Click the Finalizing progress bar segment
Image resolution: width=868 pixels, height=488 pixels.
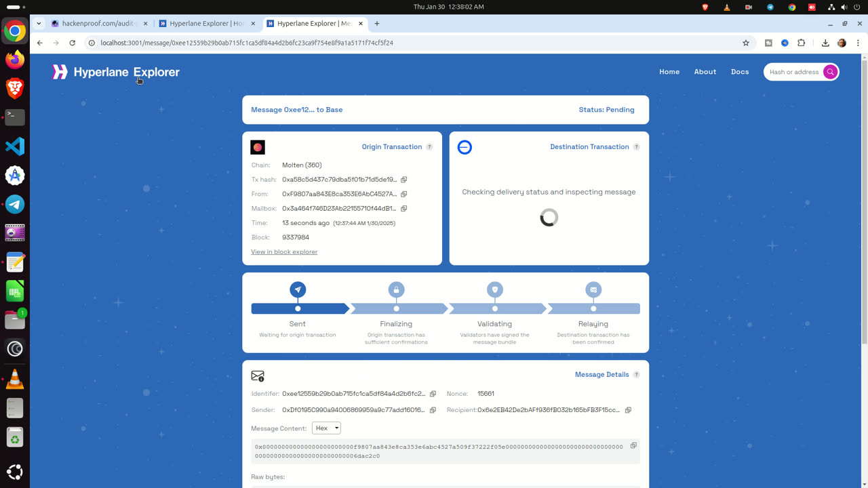pos(399,308)
